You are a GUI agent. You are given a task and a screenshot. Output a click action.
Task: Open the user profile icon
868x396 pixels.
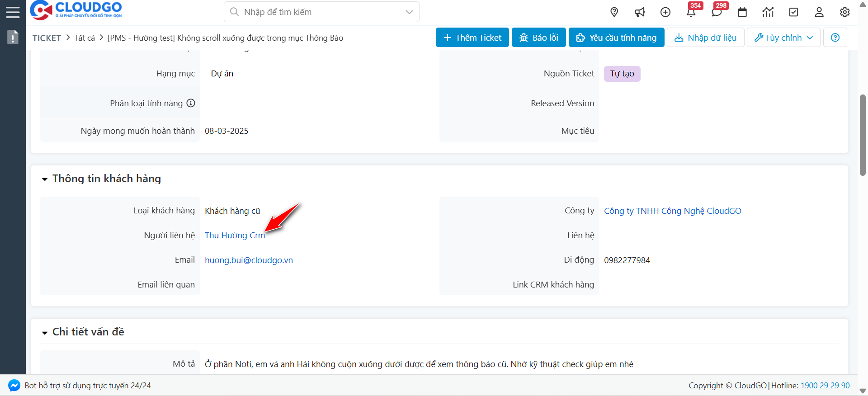(819, 12)
